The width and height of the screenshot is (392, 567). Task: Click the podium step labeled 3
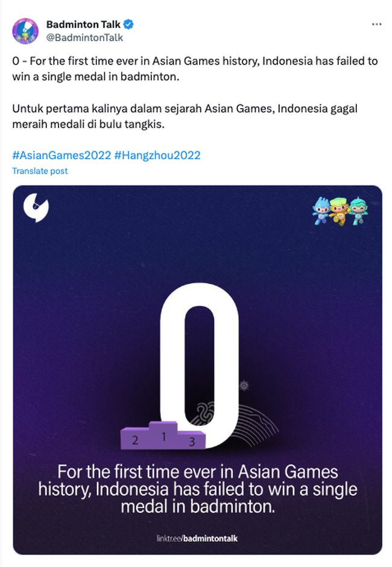click(x=192, y=441)
